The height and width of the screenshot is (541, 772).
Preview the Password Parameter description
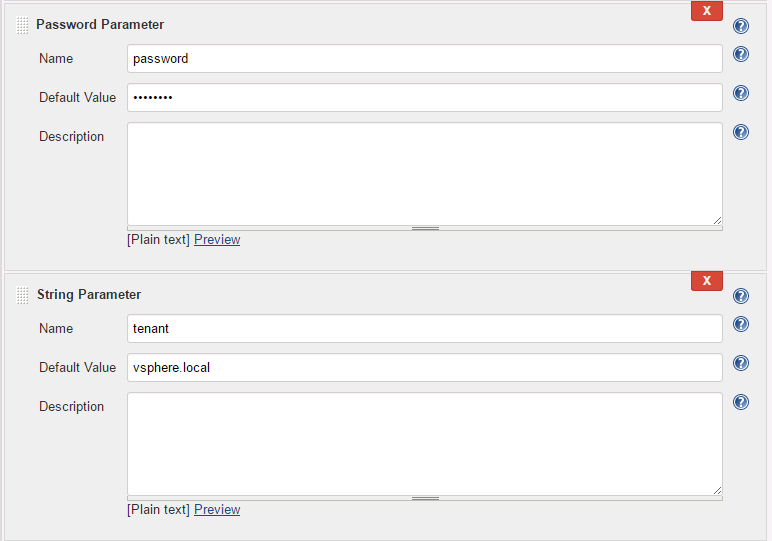(x=217, y=240)
